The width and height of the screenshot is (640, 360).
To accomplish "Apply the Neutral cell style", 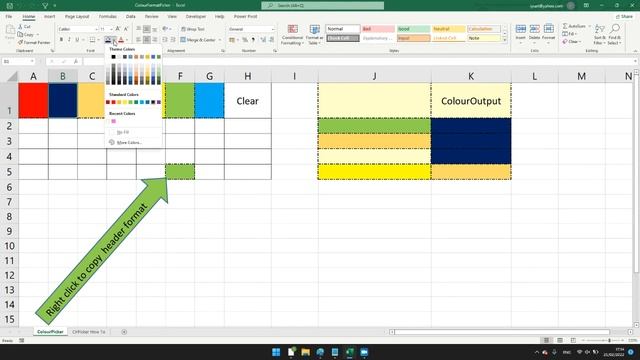I will coord(449,29).
